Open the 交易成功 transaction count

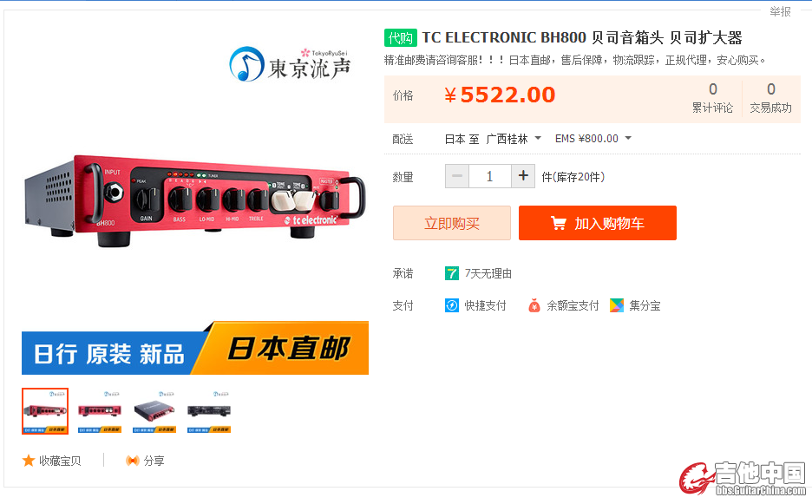pos(770,98)
